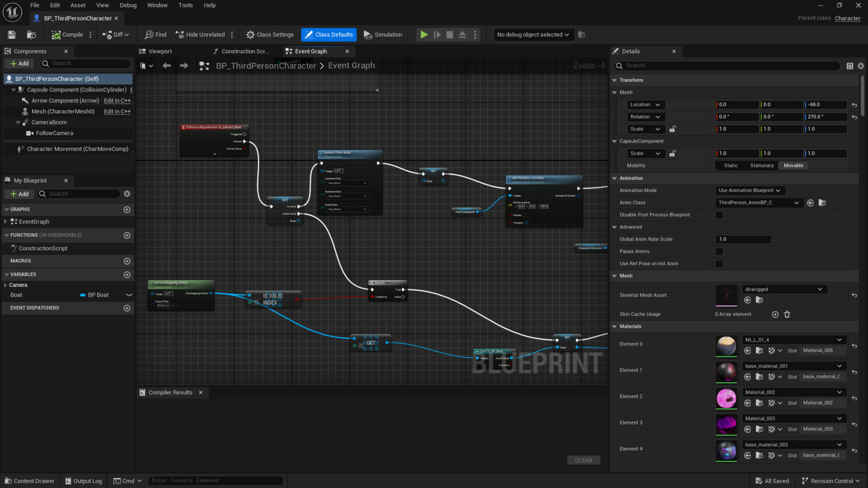This screenshot has width=868, height=488.
Task: Open Class Settings
Action: (x=270, y=35)
